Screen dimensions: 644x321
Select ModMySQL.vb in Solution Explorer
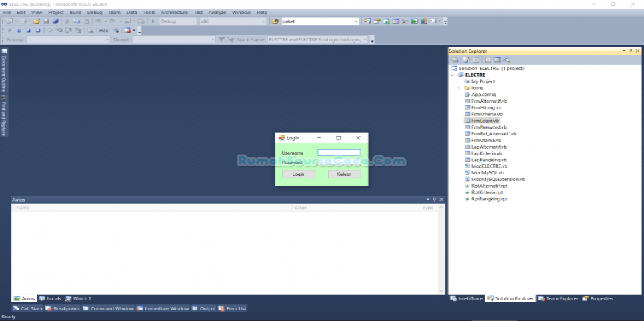487,172
